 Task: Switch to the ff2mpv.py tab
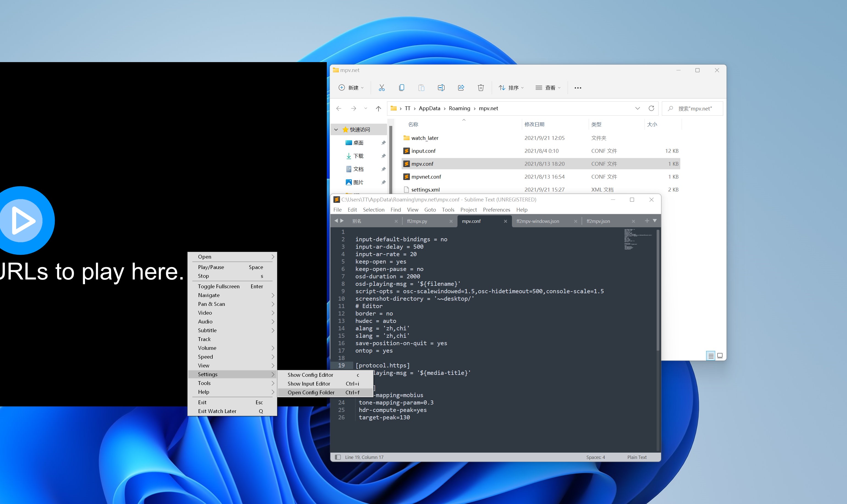point(417,221)
